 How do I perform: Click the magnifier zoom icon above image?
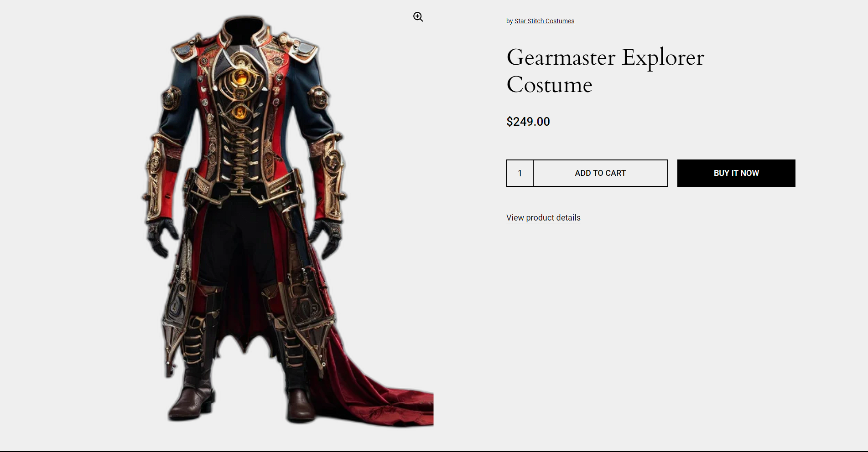point(418,17)
